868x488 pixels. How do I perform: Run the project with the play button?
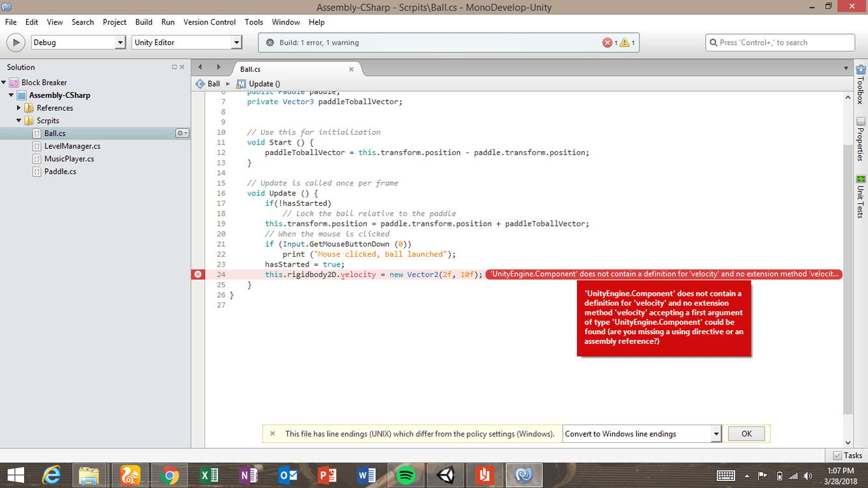[x=16, y=42]
